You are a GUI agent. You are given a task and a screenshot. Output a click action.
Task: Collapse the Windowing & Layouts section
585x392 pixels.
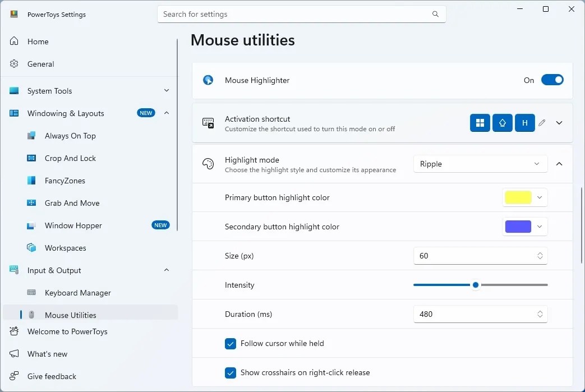tap(167, 113)
